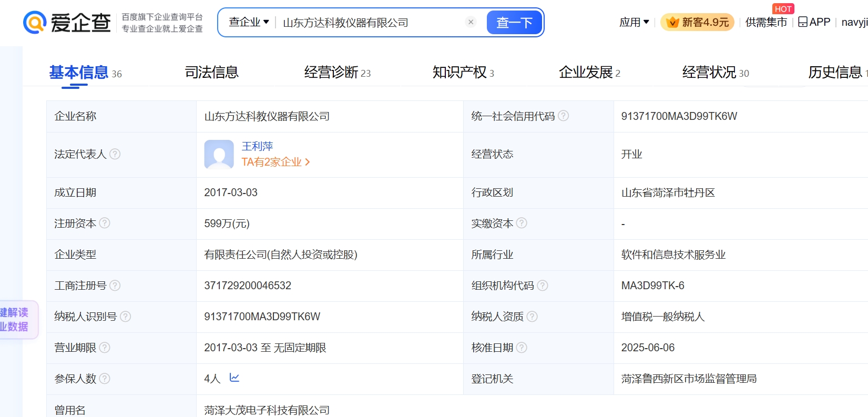The image size is (868, 417).
Task: Click help icon beside 注册资本
Action: (105, 223)
